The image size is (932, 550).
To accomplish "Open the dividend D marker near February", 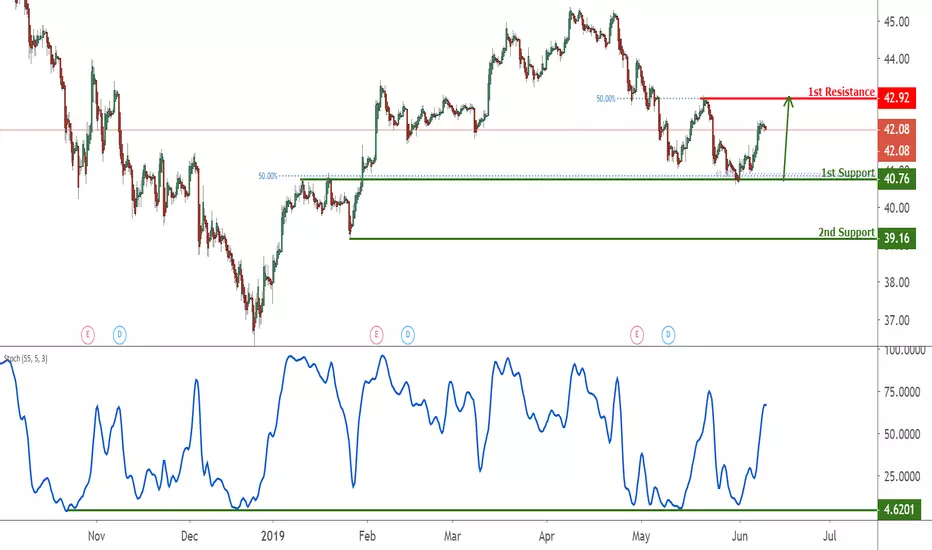I will point(408,335).
